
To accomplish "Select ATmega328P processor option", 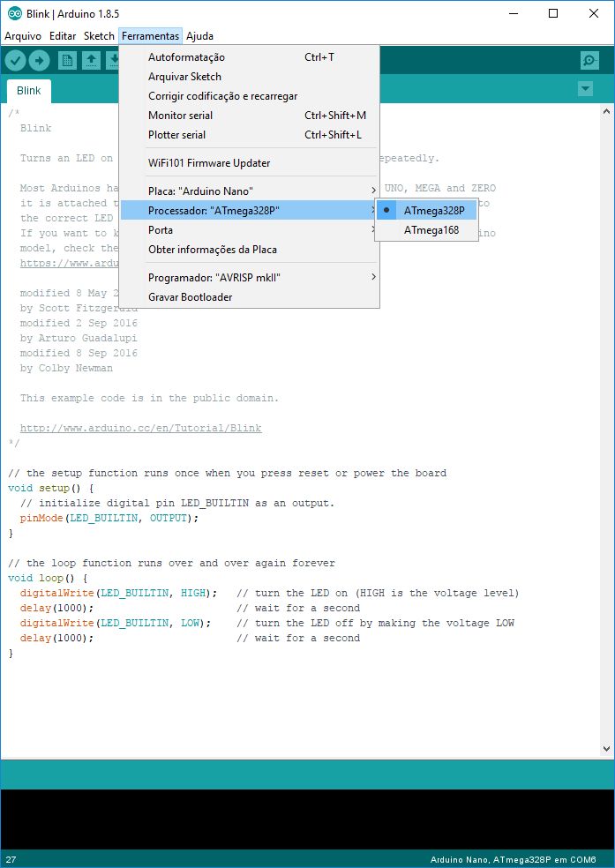I will click(x=426, y=210).
